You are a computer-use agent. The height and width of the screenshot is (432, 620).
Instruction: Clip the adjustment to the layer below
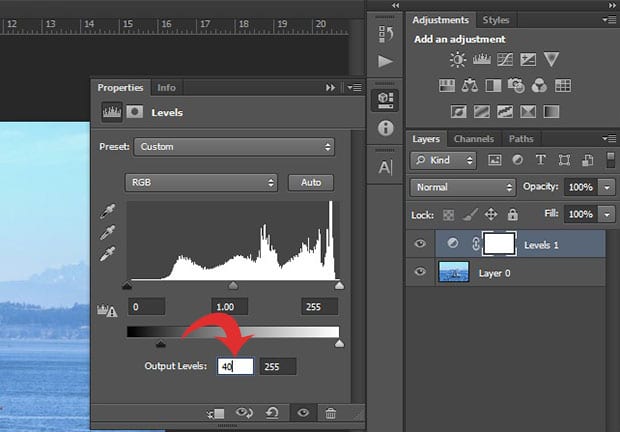pos(216,413)
